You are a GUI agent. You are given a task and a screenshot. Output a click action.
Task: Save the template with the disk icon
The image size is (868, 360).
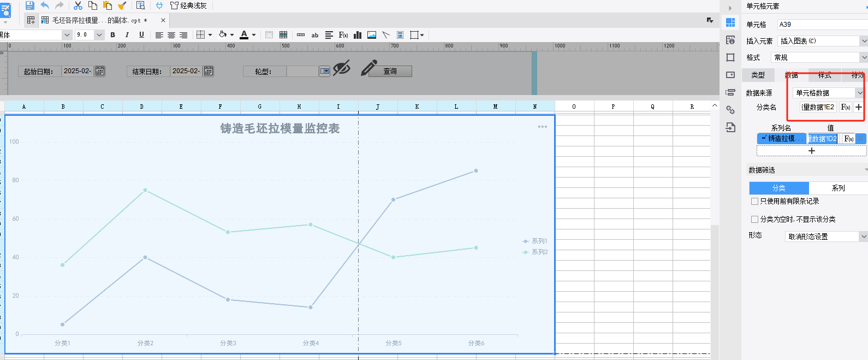click(30, 5)
